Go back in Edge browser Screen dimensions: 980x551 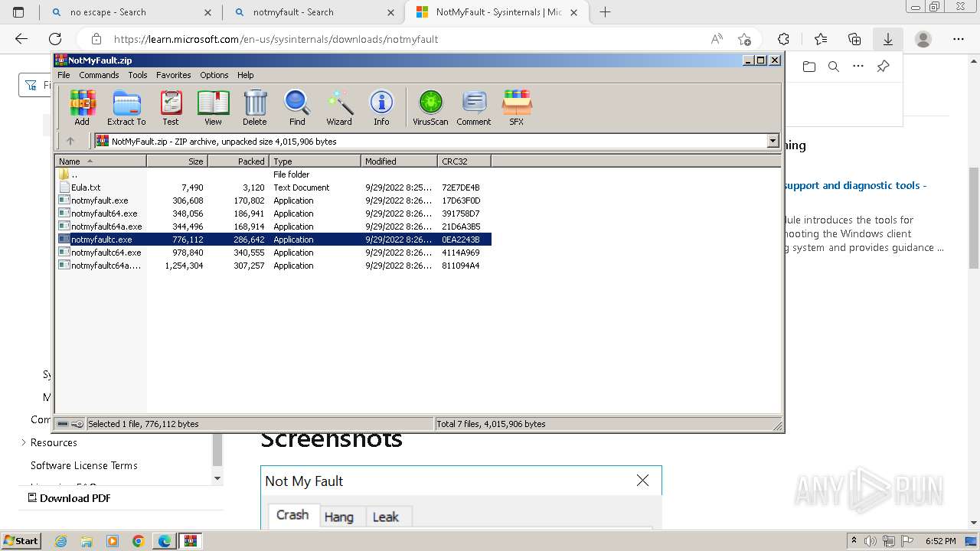point(21,39)
